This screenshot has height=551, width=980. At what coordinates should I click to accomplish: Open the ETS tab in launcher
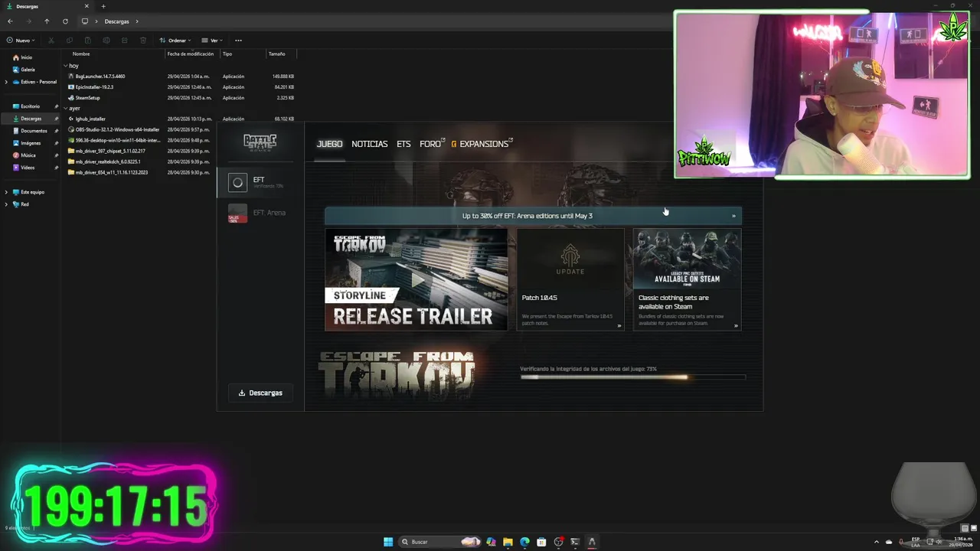pyautogui.click(x=403, y=144)
